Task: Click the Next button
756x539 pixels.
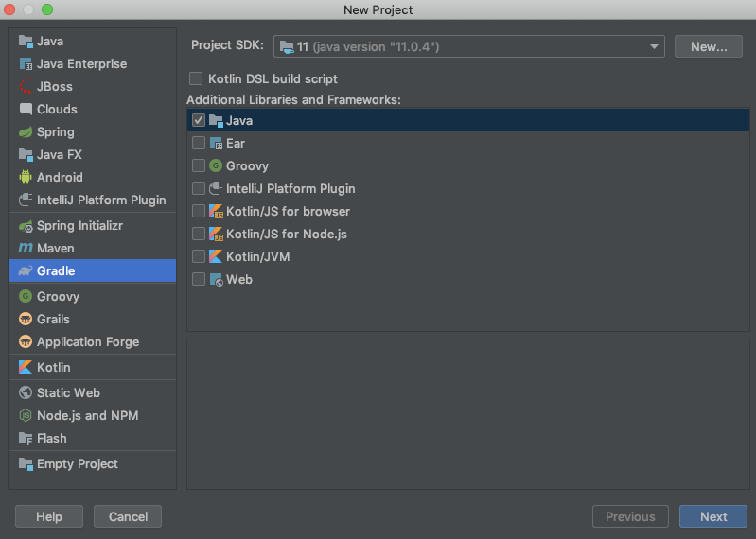Action: tap(713, 516)
